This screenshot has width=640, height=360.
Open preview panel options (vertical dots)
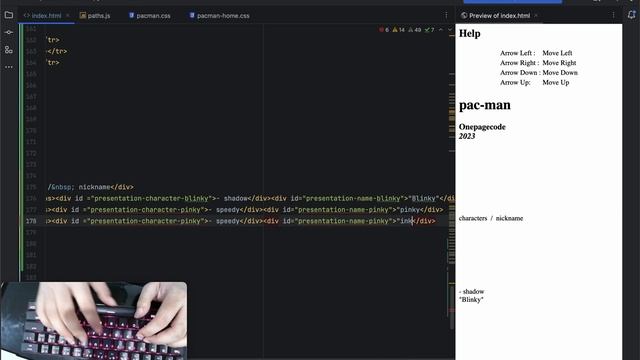tap(613, 16)
